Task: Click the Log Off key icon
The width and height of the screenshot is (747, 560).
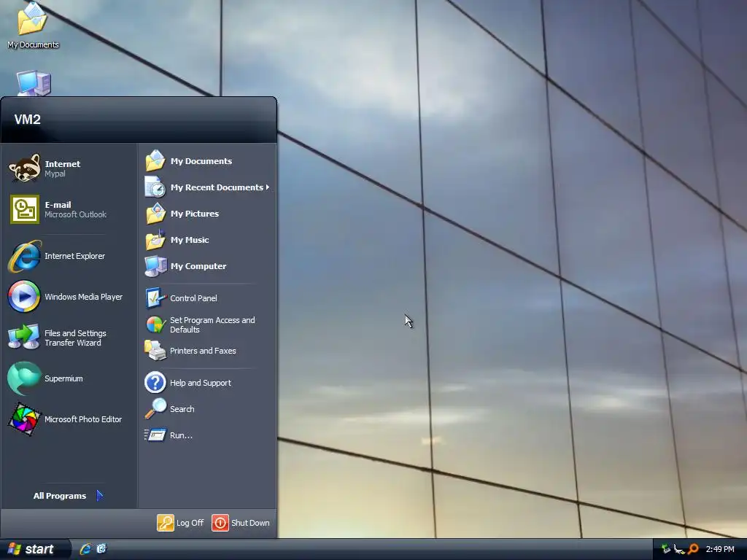Action: click(166, 522)
